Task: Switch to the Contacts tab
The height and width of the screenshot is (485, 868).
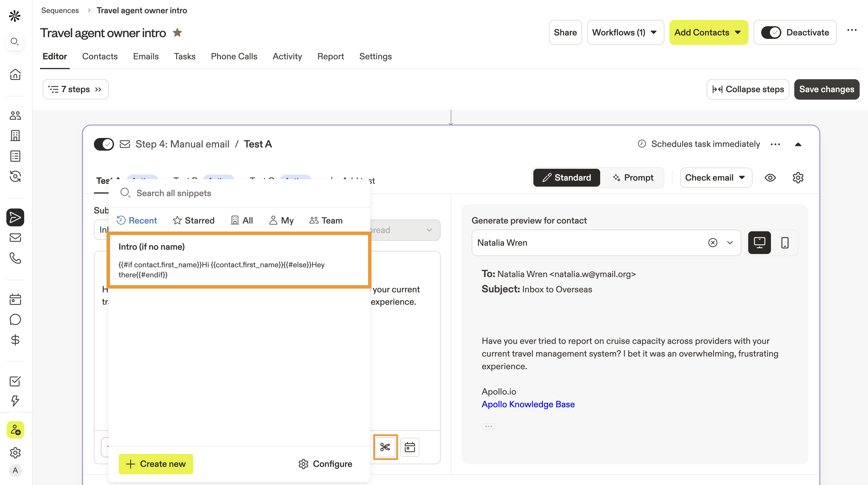Action: coord(100,56)
